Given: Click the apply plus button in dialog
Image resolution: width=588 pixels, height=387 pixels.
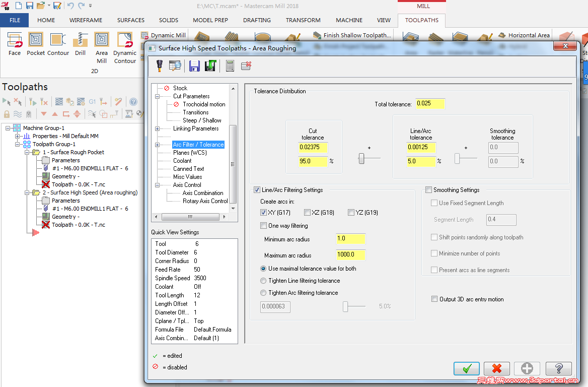Looking at the screenshot, I should 527,368.
